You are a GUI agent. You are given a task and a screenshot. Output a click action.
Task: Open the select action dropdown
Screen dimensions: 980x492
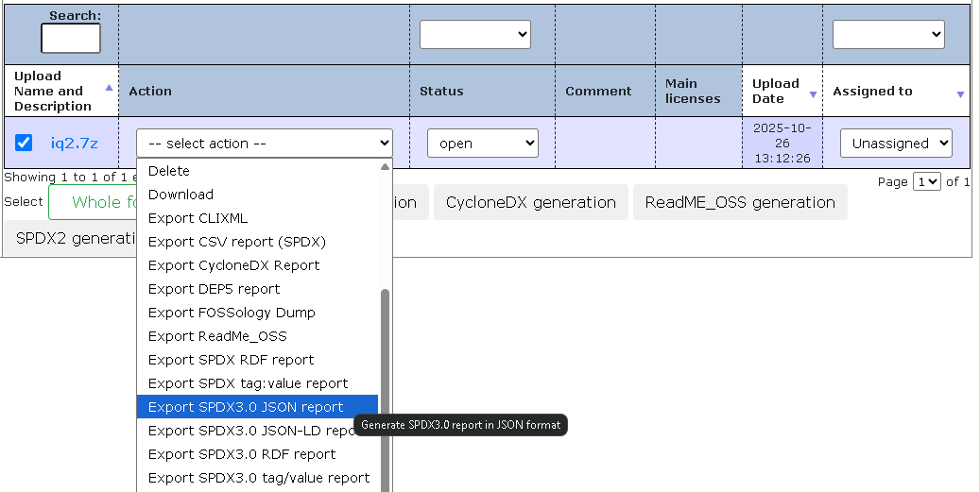[264, 144]
